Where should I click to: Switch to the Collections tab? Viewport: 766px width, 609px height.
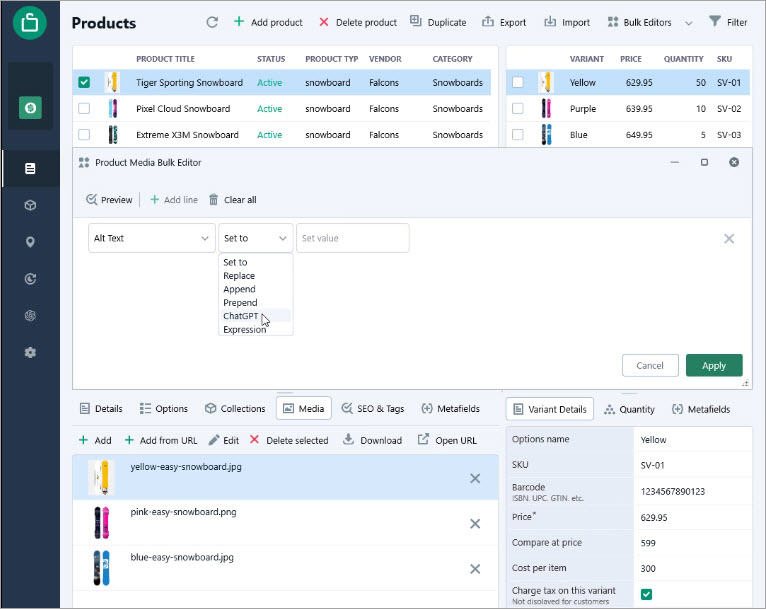tap(235, 408)
